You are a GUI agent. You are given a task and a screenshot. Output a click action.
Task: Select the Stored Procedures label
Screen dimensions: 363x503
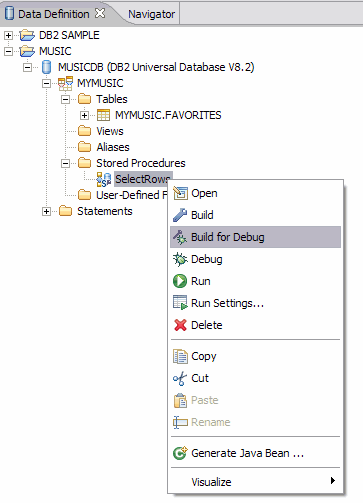click(x=141, y=163)
